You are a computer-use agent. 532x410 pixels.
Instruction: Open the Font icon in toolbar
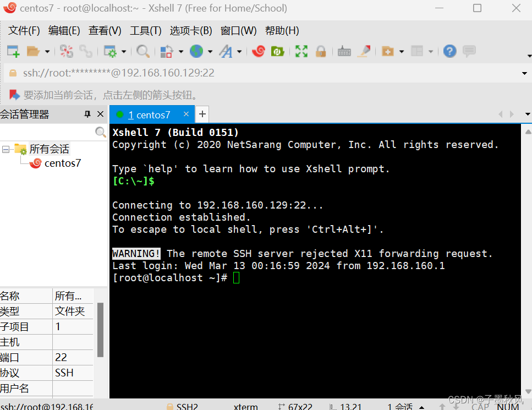click(226, 52)
